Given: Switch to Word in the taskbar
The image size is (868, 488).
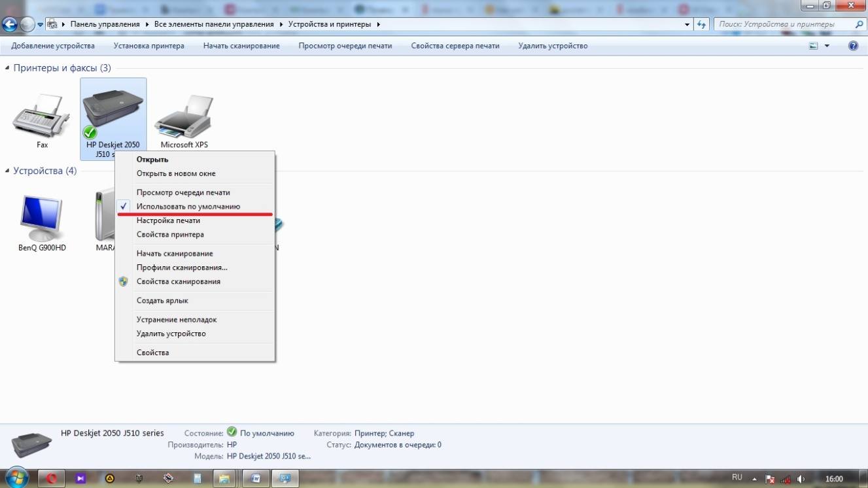Looking at the screenshot, I should click(x=256, y=478).
